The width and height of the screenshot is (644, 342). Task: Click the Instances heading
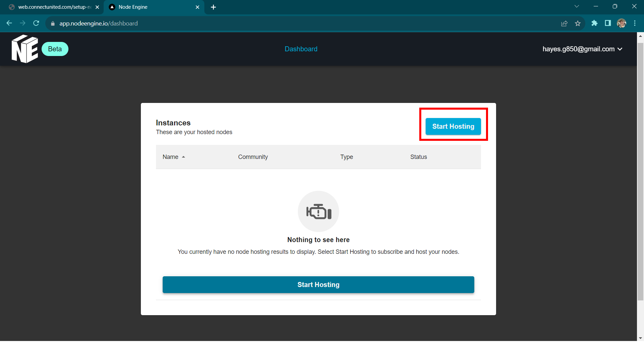173,123
